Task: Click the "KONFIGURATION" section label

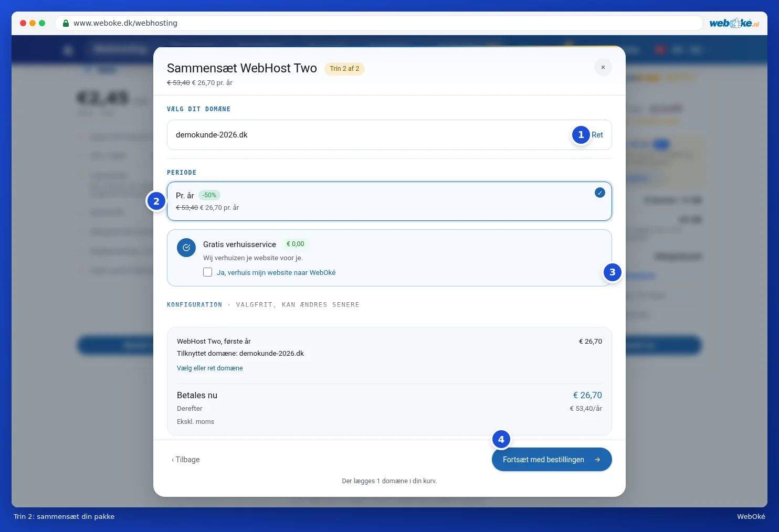Action: click(x=194, y=305)
